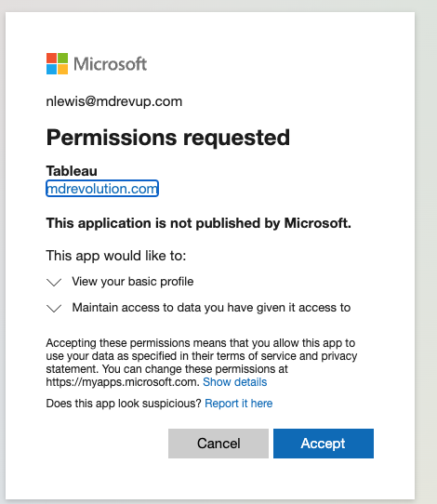The height and width of the screenshot is (504, 437).
Task: Cancel the permissions request
Action: (218, 444)
